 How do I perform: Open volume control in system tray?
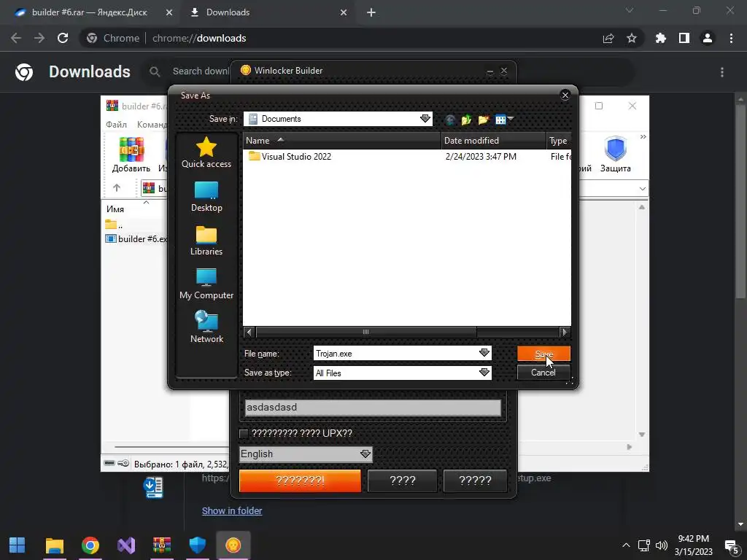[x=661, y=545]
